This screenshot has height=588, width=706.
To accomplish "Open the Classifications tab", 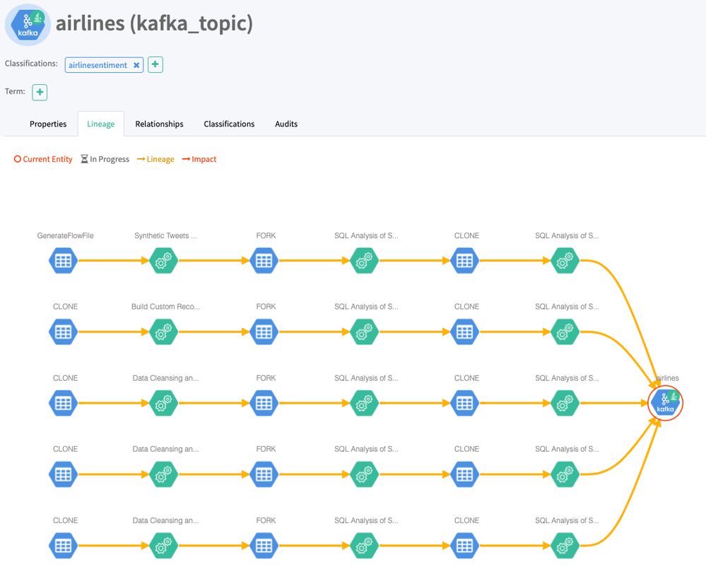I will tap(229, 124).
